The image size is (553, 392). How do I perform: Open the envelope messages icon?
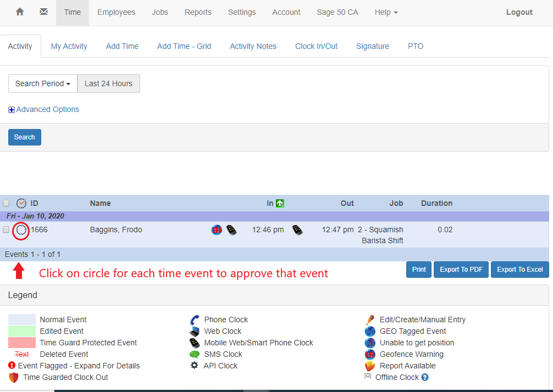tap(44, 12)
